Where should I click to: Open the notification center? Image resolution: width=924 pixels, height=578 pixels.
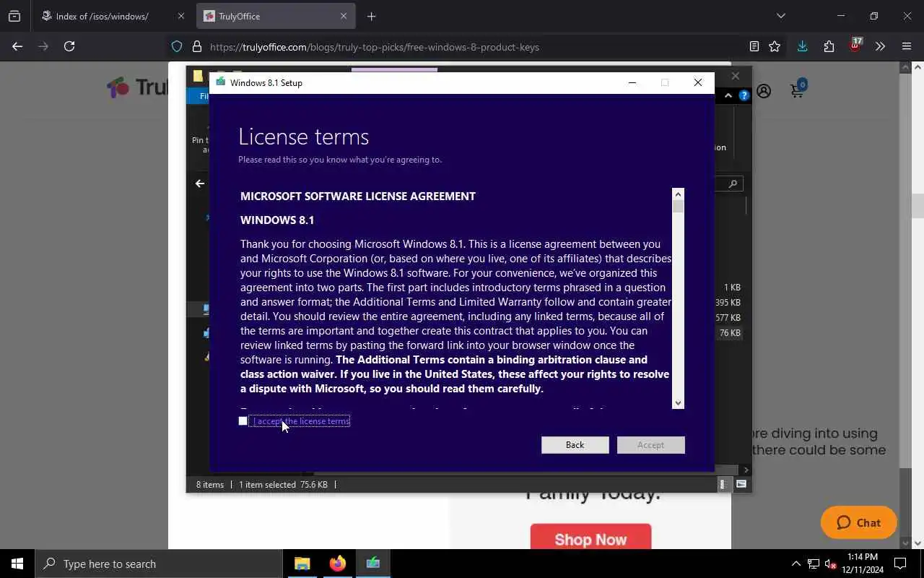click(900, 564)
